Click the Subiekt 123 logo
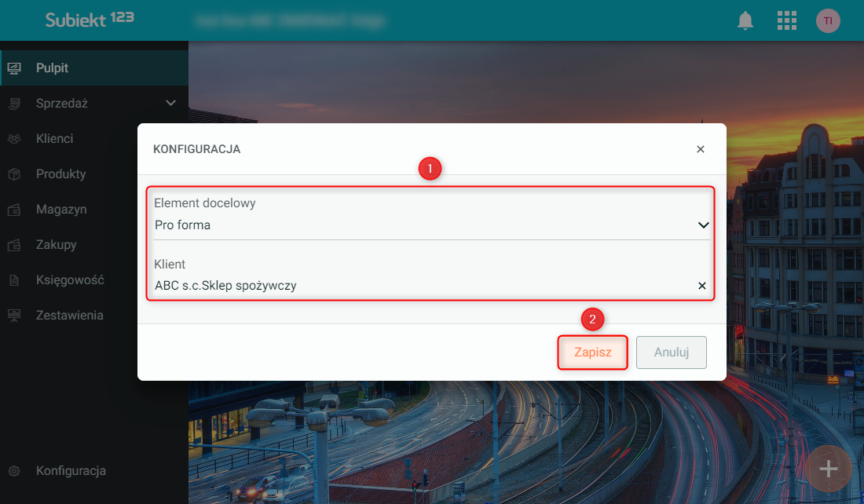 pos(90,20)
